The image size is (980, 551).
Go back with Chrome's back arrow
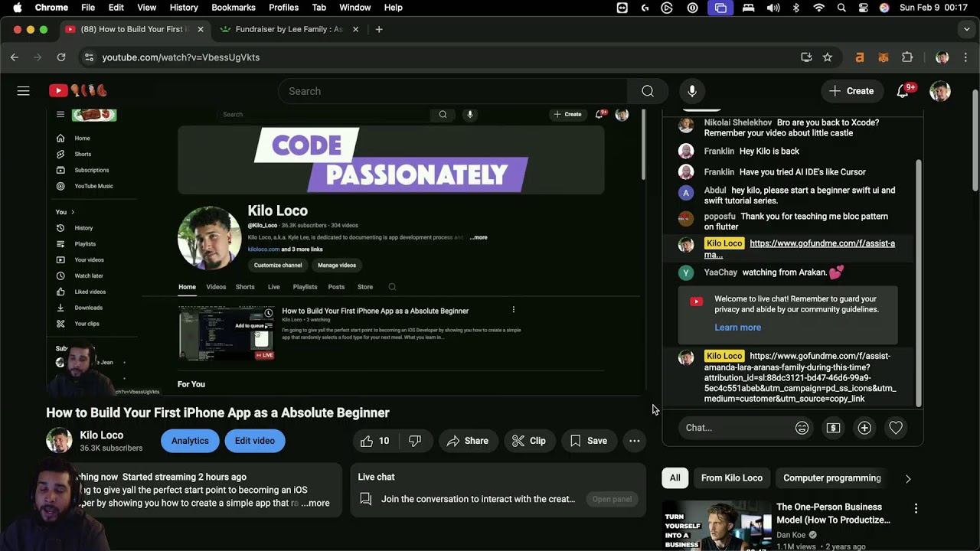coord(15,57)
